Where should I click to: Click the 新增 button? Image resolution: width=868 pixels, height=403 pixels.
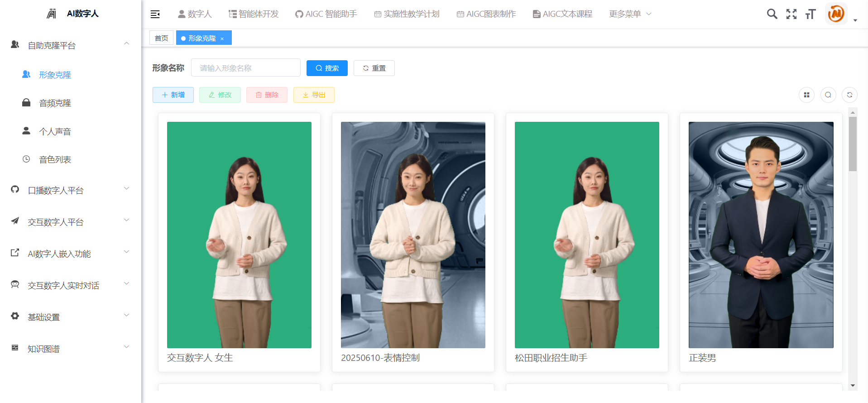[x=173, y=95]
